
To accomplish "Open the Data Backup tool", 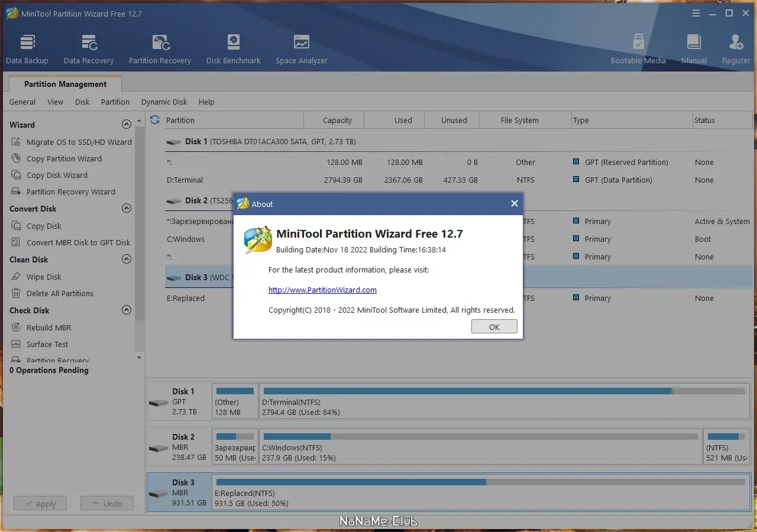I will [x=27, y=50].
